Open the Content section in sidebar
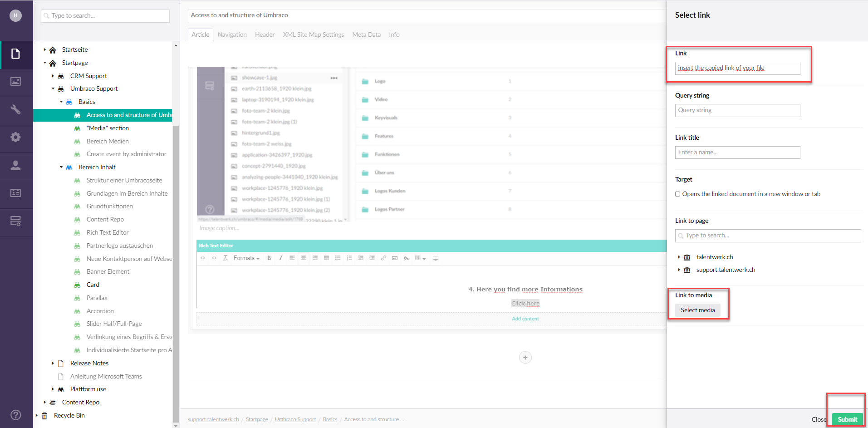868x428 pixels. click(16, 54)
